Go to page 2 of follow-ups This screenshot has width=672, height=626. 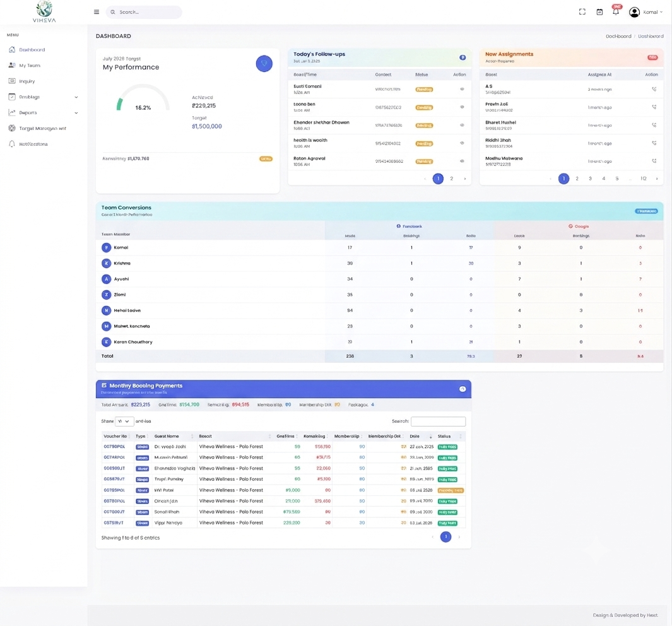451,179
